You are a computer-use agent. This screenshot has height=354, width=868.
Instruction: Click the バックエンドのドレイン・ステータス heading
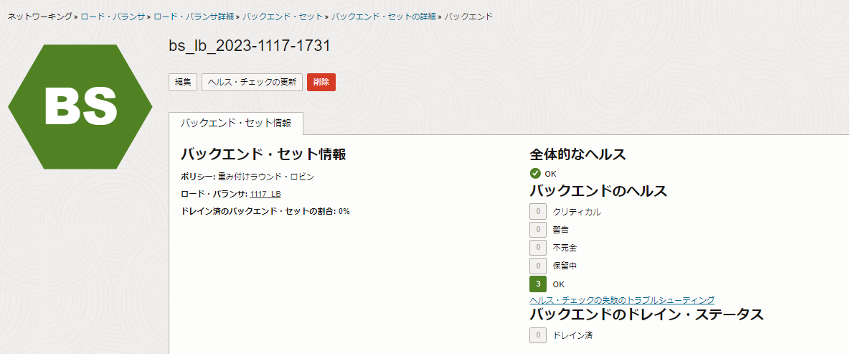[646, 315]
